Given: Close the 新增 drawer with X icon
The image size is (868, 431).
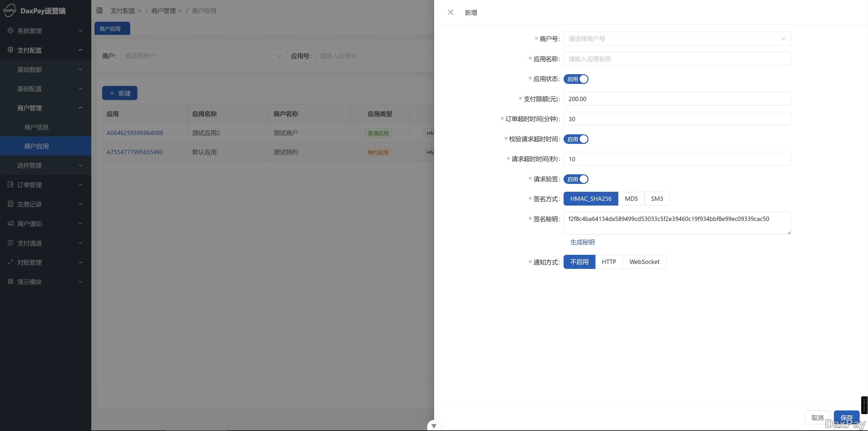Looking at the screenshot, I should [451, 12].
